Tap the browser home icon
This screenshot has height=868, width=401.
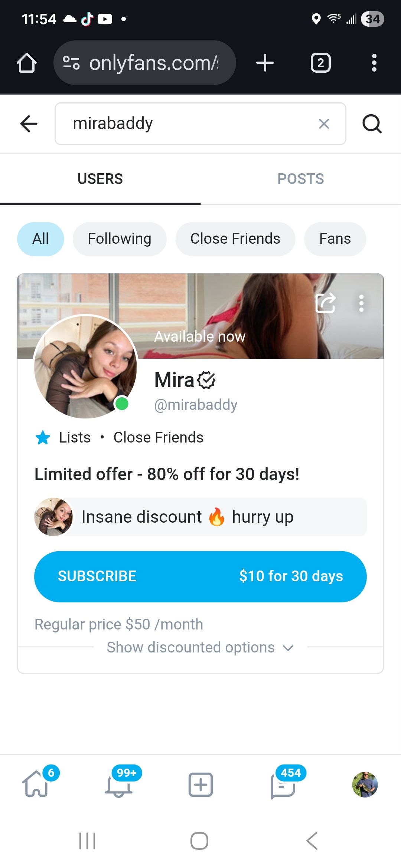click(x=27, y=63)
